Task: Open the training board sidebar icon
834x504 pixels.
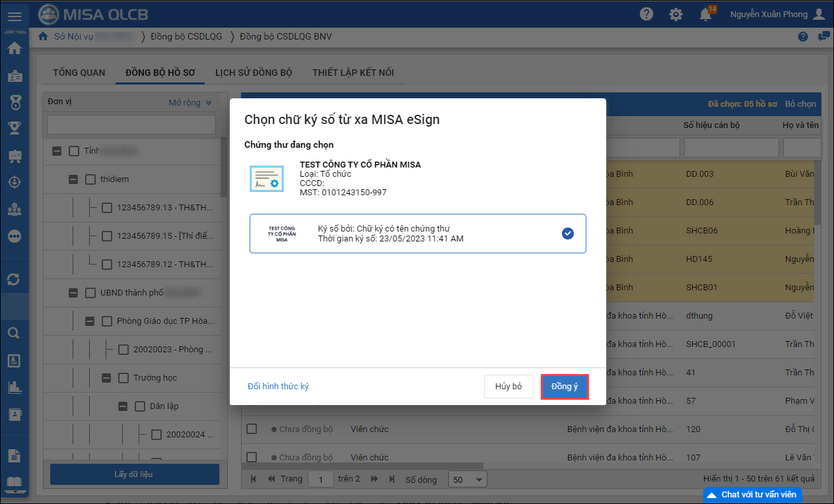Action: (15, 156)
